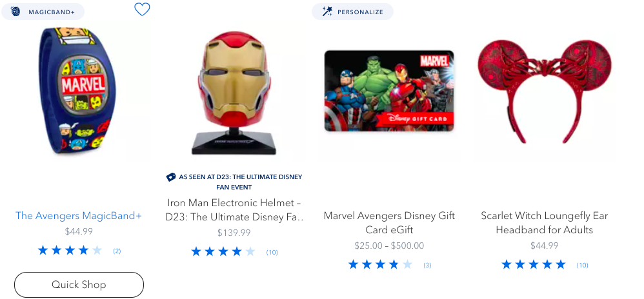The width and height of the screenshot is (644, 299).
Task: Click the MagicBand+ star rating
Action: pos(70,250)
